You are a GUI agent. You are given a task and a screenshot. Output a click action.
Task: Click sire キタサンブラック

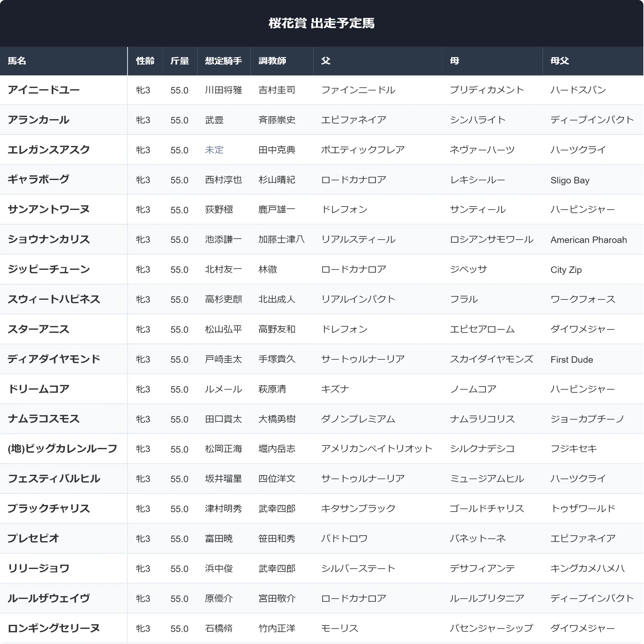click(358, 509)
